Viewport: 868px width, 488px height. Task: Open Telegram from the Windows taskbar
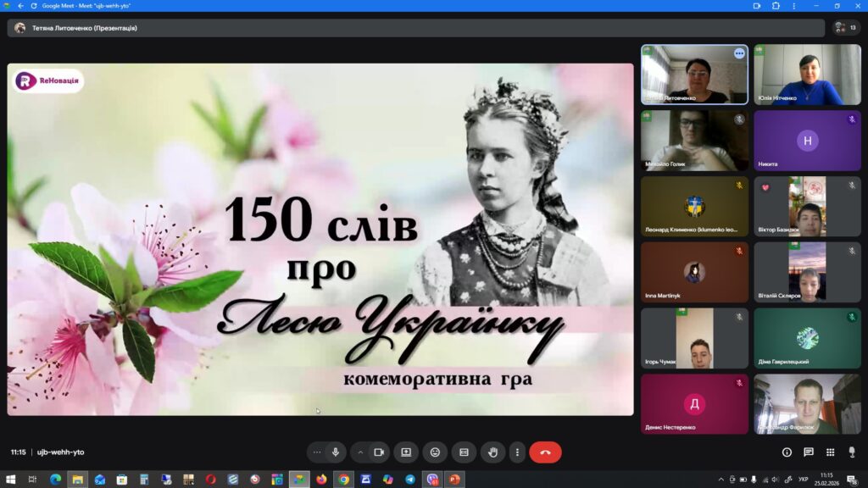(410, 480)
